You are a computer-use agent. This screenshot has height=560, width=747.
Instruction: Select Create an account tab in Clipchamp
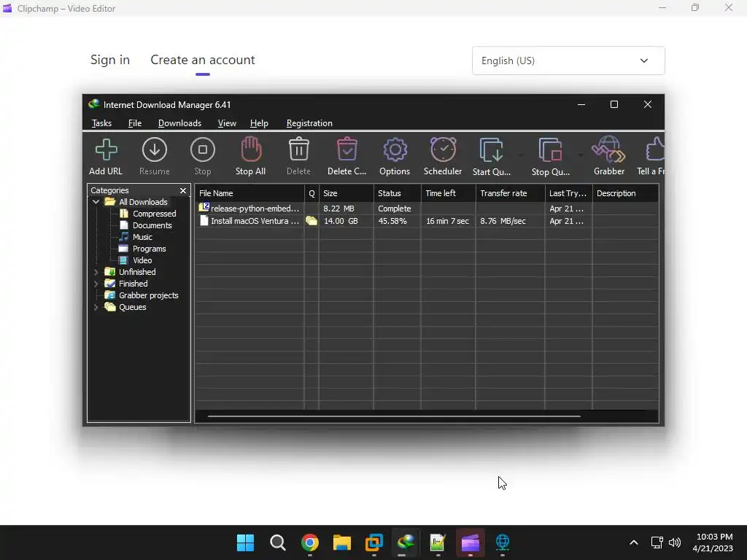(203, 60)
